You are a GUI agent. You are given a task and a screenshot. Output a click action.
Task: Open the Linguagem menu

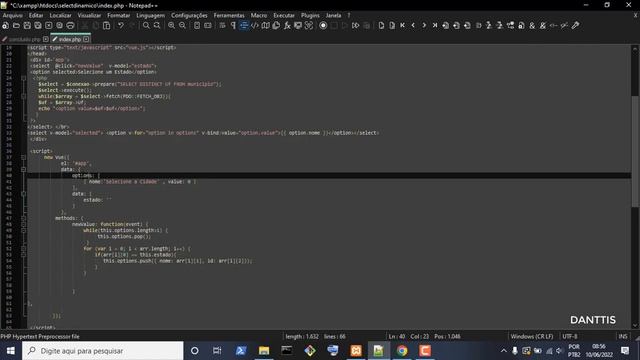tap(151, 15)
